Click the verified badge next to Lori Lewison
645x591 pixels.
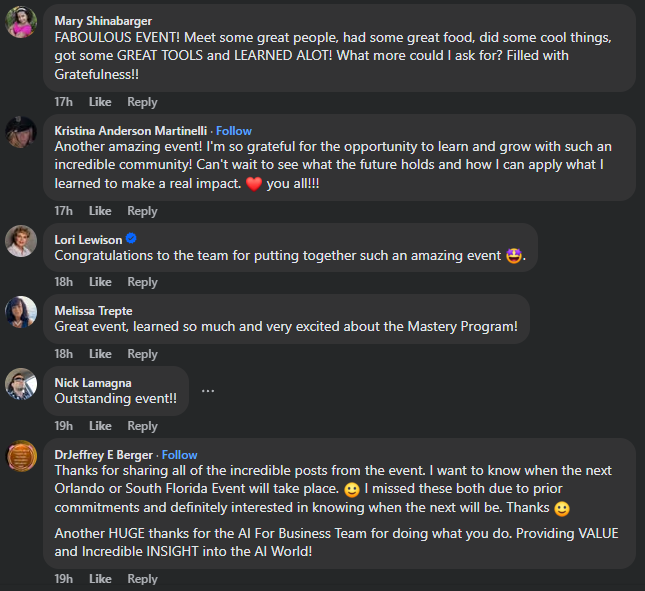click(x=131, y=239)
